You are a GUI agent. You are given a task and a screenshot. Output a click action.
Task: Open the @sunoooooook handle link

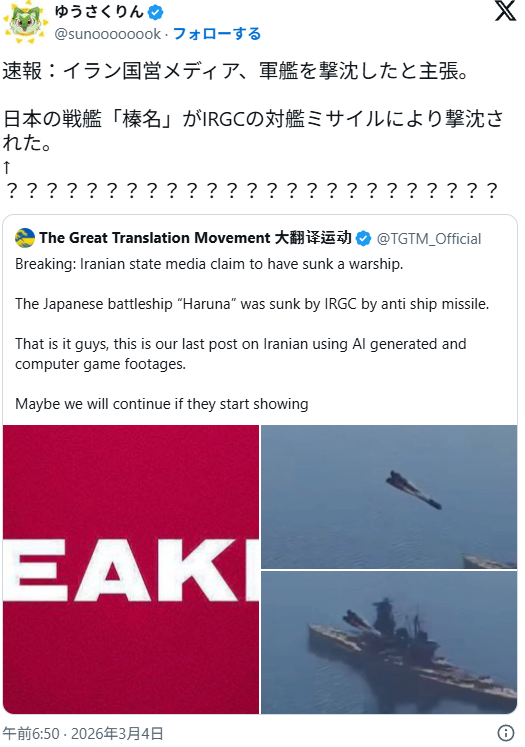click(108, 34)
